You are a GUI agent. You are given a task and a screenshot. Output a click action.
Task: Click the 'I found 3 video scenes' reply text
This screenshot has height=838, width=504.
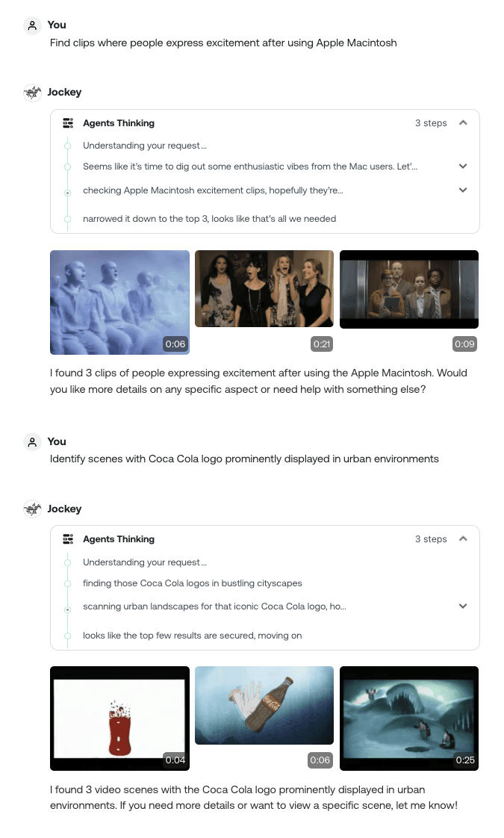(x=254, y=798)
